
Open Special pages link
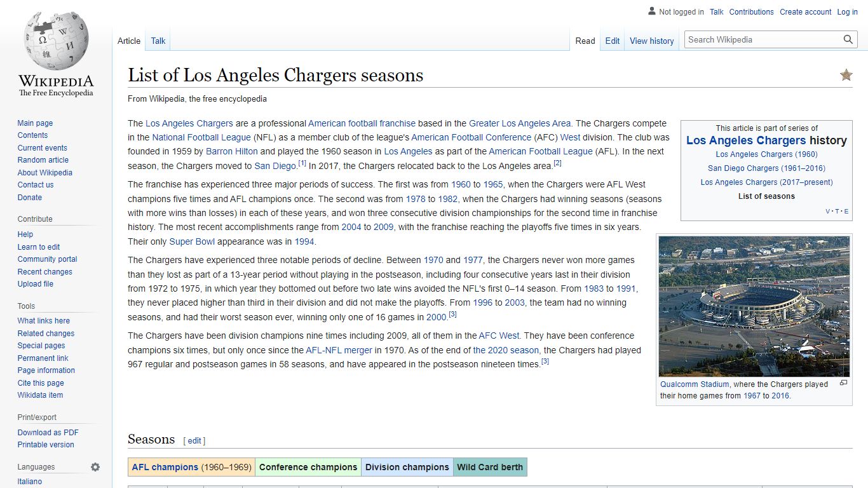[41, 346]
